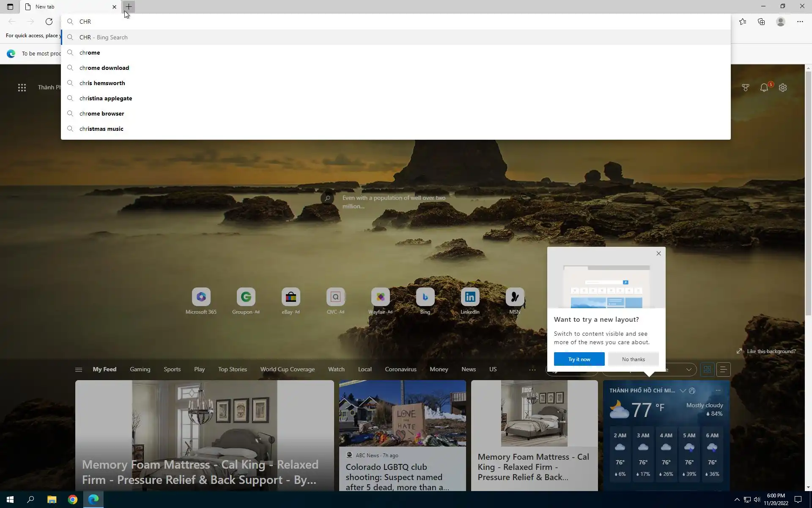Switch feed to grid view layout
Screen dimensions: 812x508
707,370
